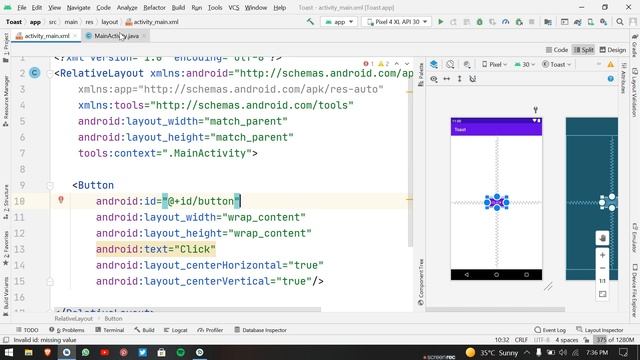This screenshot has width=640, height=360.
Task: Switch to Split view mode
Action: (584, 50)
